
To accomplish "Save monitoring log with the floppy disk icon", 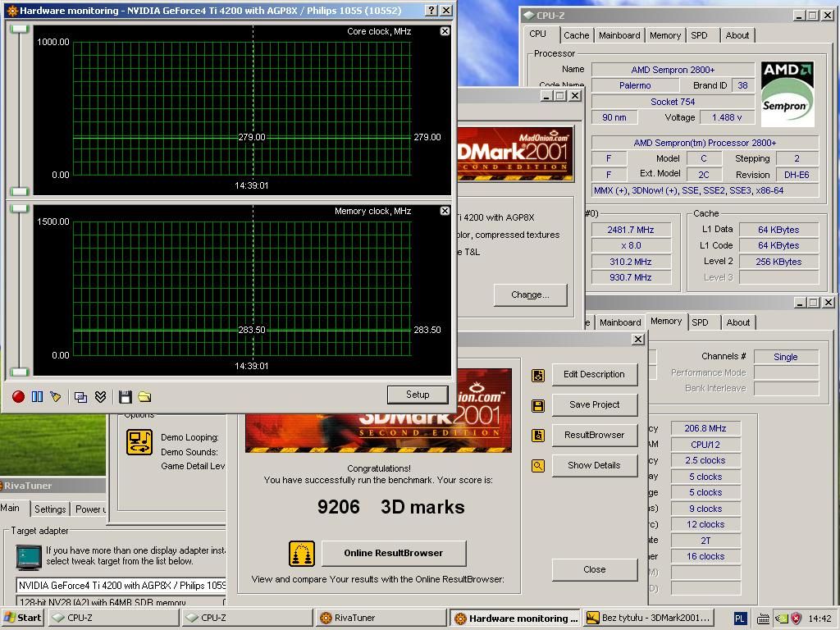I will [x=126, y=396].
